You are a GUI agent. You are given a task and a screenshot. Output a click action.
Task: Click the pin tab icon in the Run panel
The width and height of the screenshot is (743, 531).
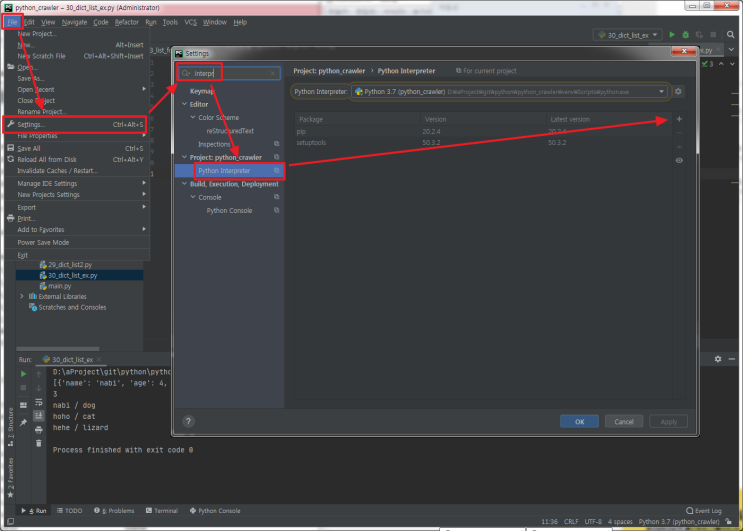click(23, 422)
